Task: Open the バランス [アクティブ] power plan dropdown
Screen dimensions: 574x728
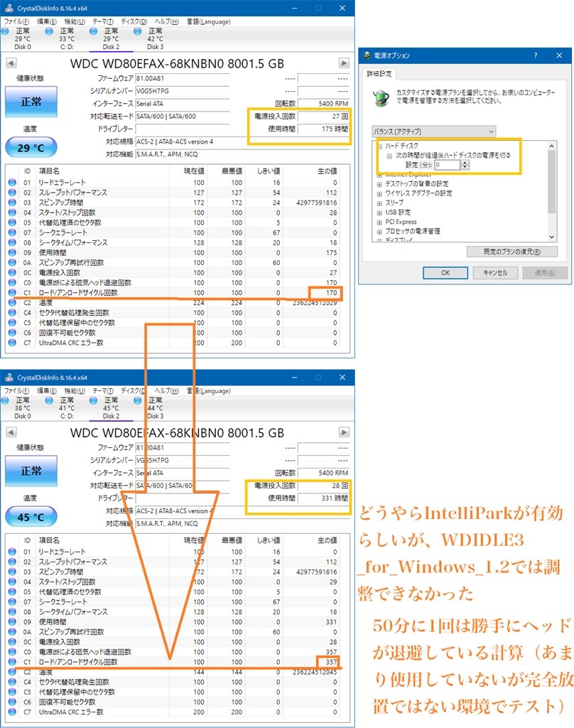Action: click(x=434, y=132)
